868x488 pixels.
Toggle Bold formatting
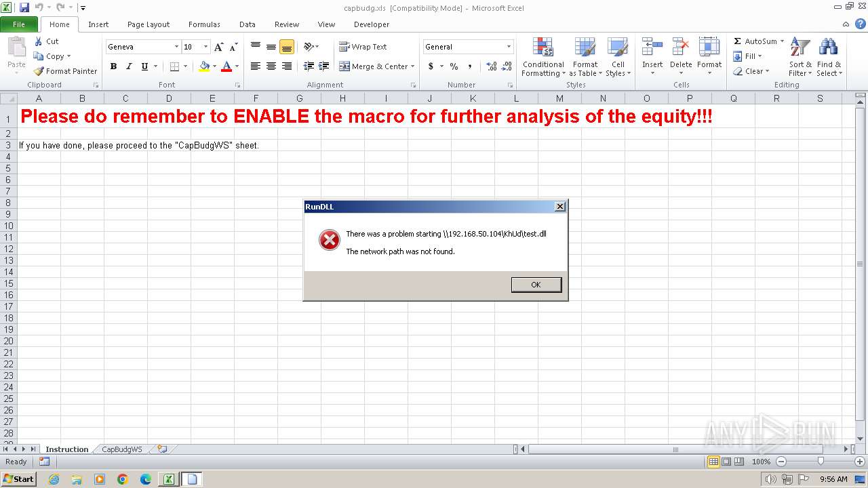(x=113, y=66)
